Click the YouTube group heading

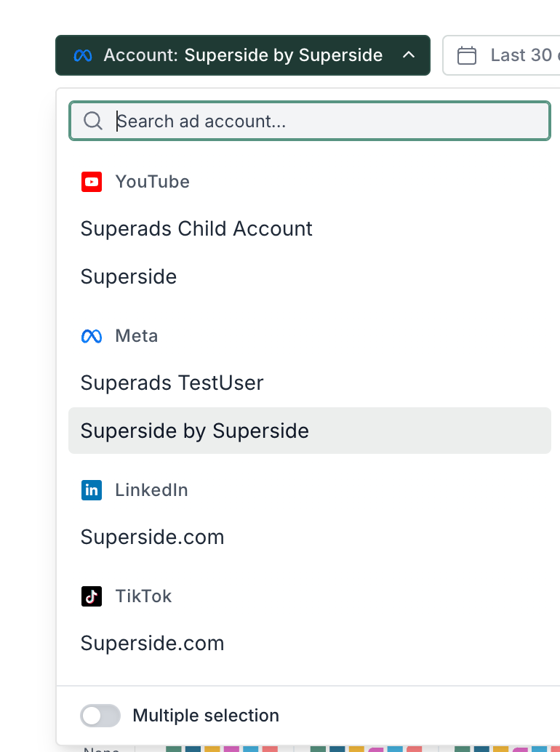click(152, 182)
